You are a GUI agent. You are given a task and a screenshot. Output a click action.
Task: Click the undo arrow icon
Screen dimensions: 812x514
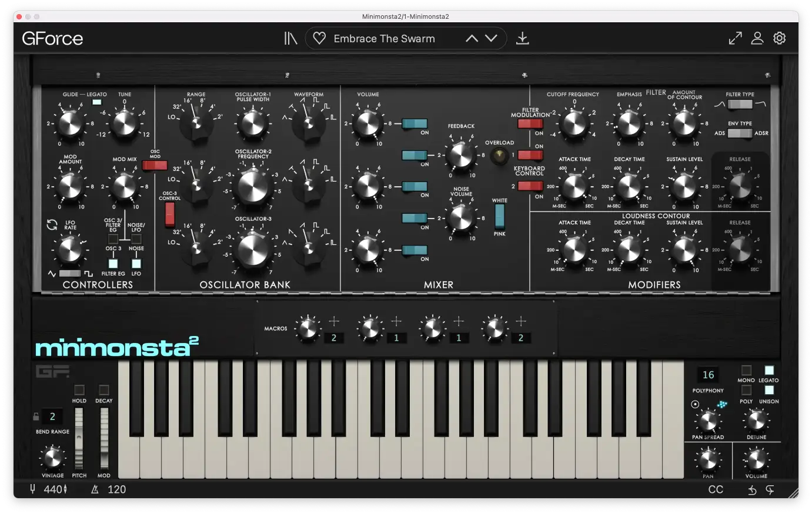(752, 490)
